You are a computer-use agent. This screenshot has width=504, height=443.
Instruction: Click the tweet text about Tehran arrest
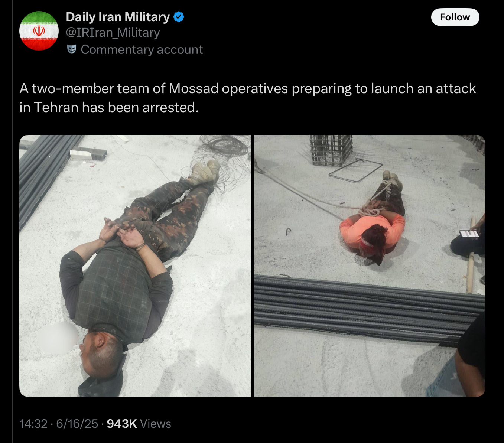[248, 98]
